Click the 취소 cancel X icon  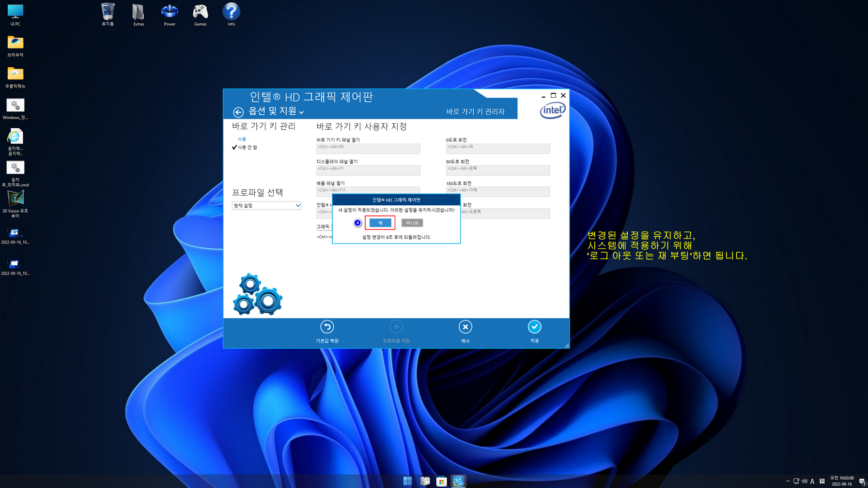[x=465, y=327]
